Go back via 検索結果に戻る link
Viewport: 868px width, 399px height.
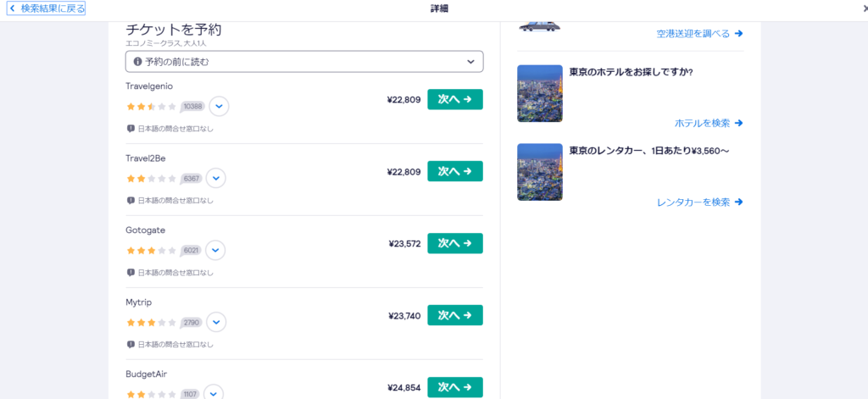47,8
